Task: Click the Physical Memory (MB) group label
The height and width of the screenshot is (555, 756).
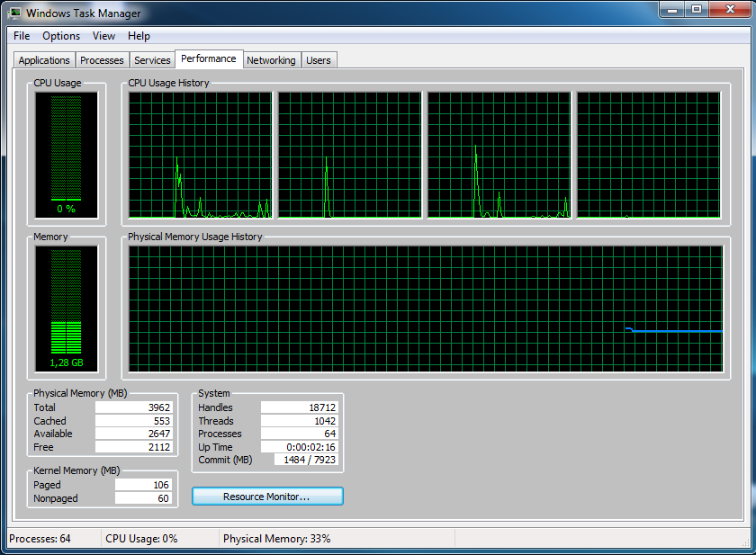Action: pyautogui.click(x=80, y=393)
